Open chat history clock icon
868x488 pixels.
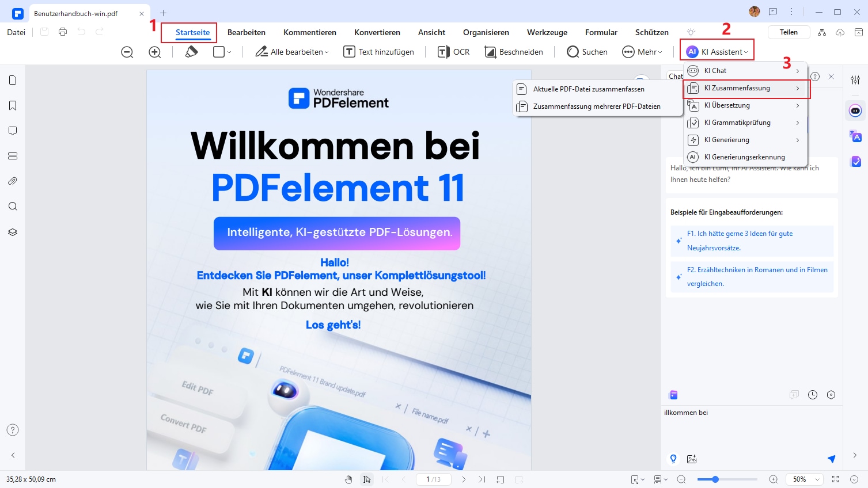pyautogui.click(x=813, y=395)
